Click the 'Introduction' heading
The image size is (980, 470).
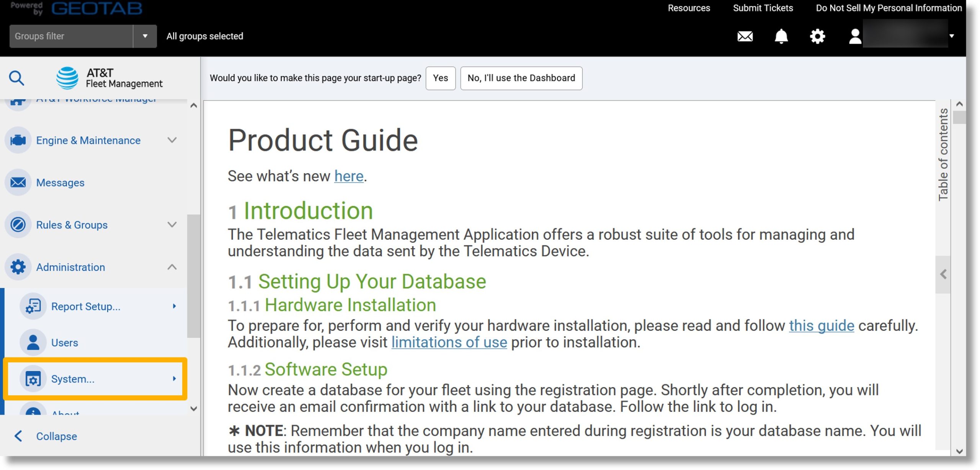click(308, 211)
